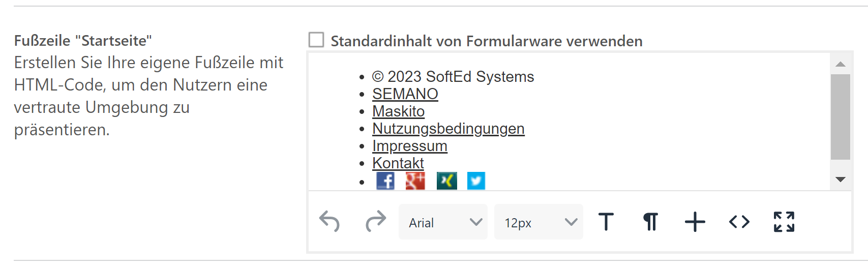The image size is (868, 267).
Task: Click the Impressum link
Action: click(x=410, y=146)
